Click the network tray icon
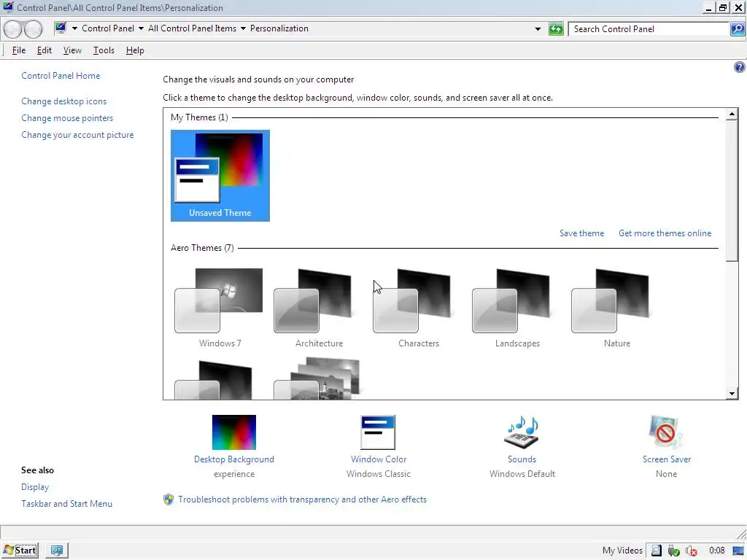 (x=673, y=551)
